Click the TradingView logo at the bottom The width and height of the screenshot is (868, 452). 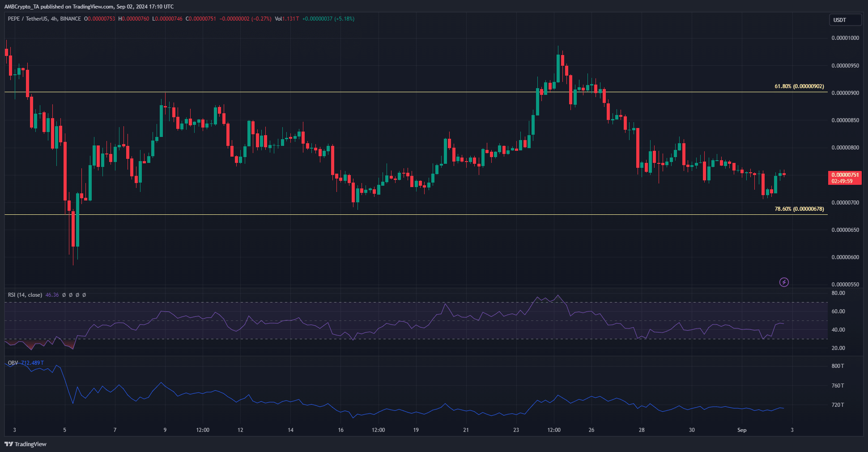pos(26,444)
